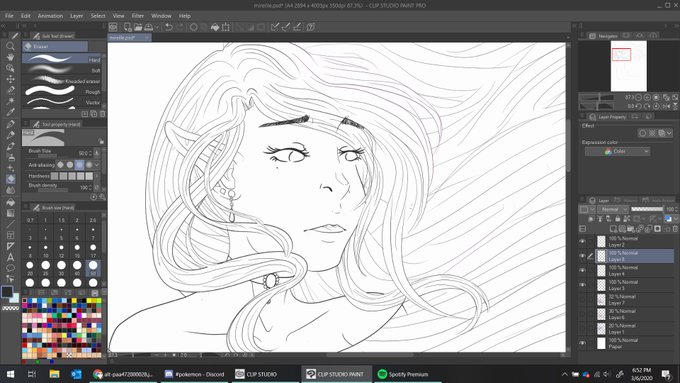The image size is (680, 383).
Task: Toggle visibility of Layer 4
Action: [582, 270]
